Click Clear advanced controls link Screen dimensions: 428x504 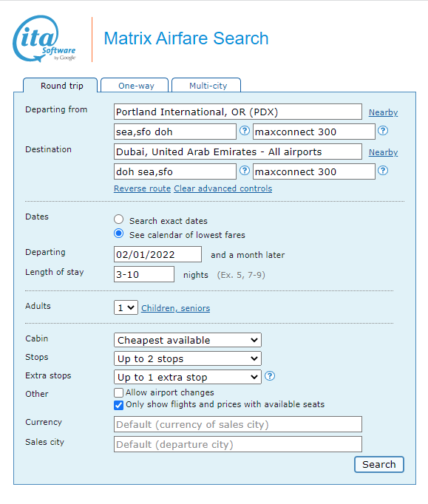pyautogui.click(x=223, y=188)
